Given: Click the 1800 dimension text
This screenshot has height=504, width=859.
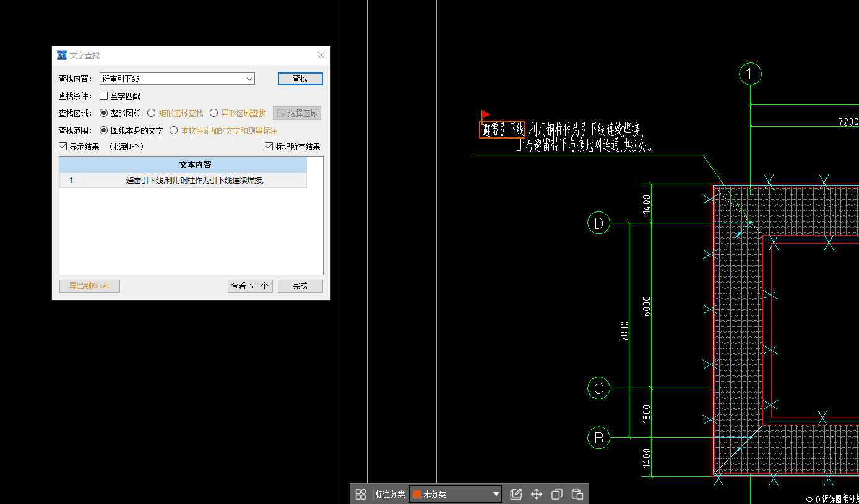Looking at the screenshot, I should point(647,413).
